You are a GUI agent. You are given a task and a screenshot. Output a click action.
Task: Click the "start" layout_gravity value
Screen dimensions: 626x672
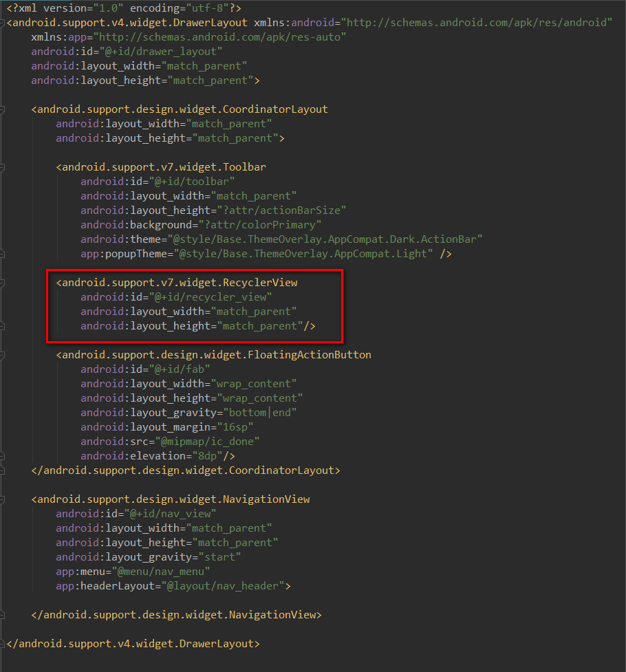tap(219, 557)
